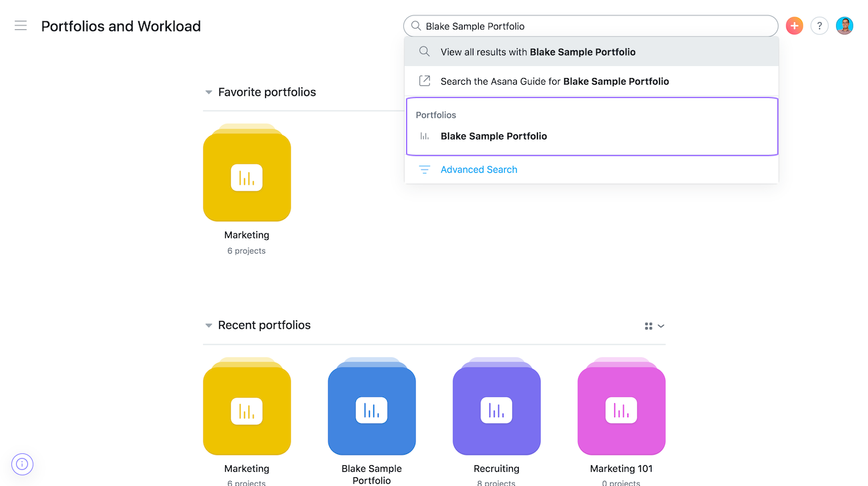The height and width of the screenshot is (486, 868).
Task: View all results with Blake Sample Portfolio
Action: tap(592, 51)
